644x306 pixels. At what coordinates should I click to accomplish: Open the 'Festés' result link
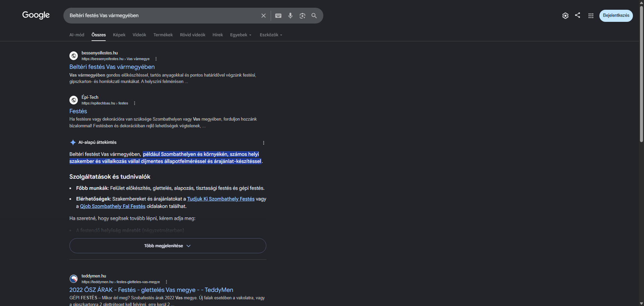tap(78, 111)
